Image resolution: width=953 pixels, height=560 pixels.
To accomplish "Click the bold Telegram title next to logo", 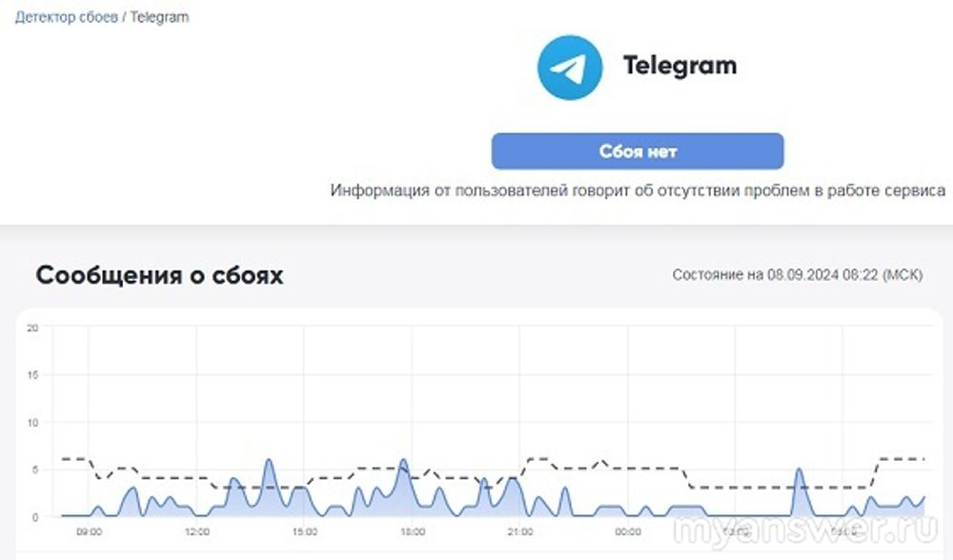I will [679, 66].
